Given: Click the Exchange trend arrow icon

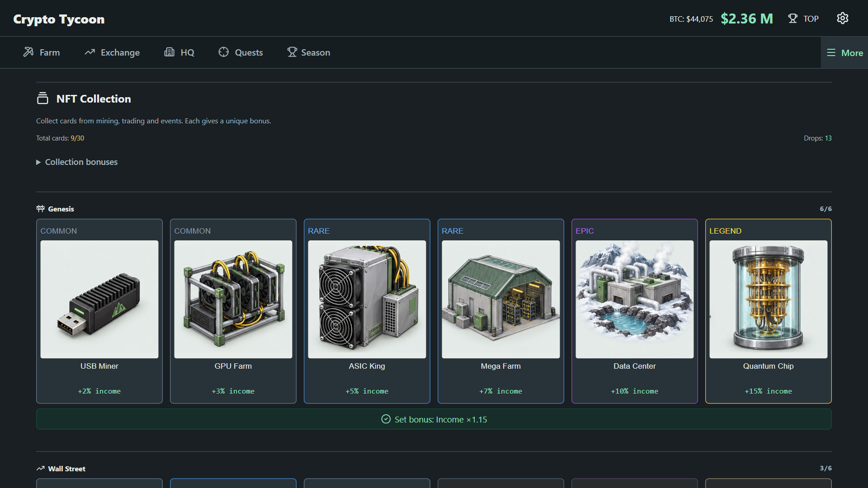Looking at the screenshot, I should click(x=90, y=52).
